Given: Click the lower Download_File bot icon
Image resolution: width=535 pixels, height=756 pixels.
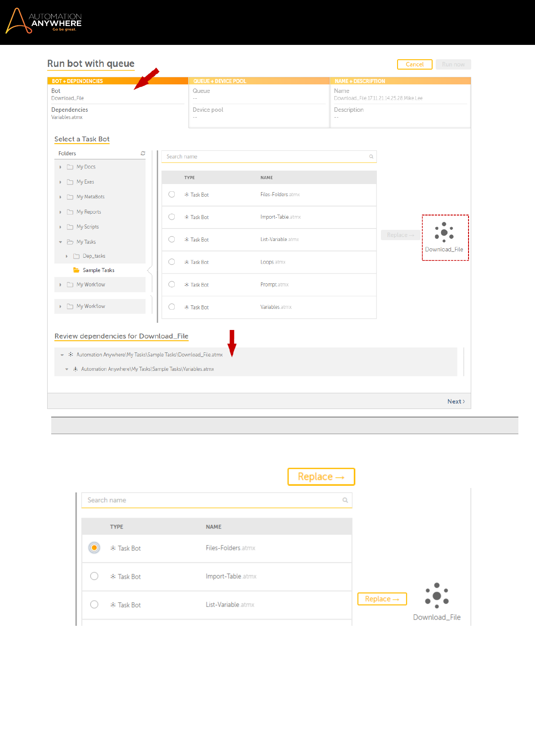Looking at the screenshot, I should click(437, 595).
